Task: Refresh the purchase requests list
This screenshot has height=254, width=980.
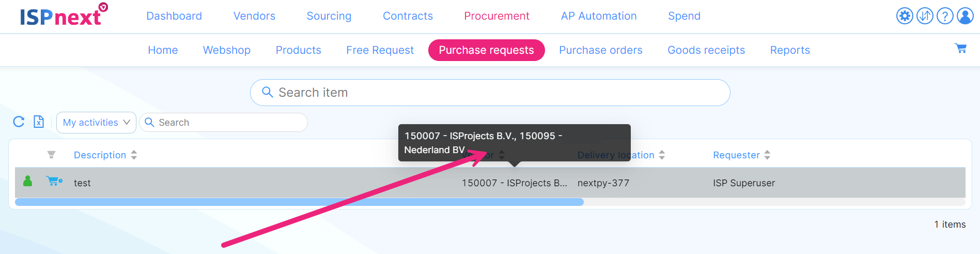Action: pos(19,122)
